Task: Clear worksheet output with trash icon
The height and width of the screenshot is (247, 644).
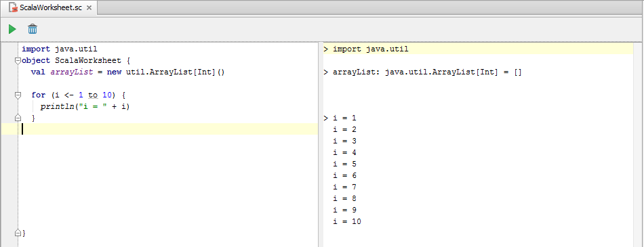Action: pyautogui.click(x=33, y=29)
